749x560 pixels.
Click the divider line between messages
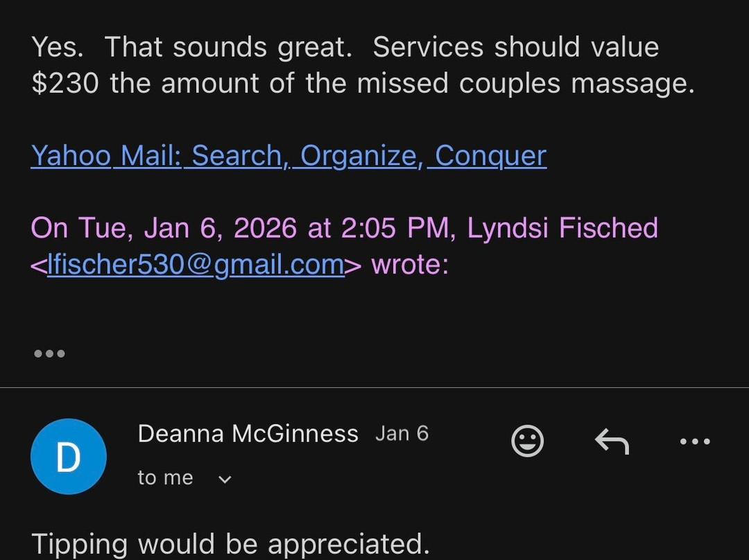click(x=374, y=387)
